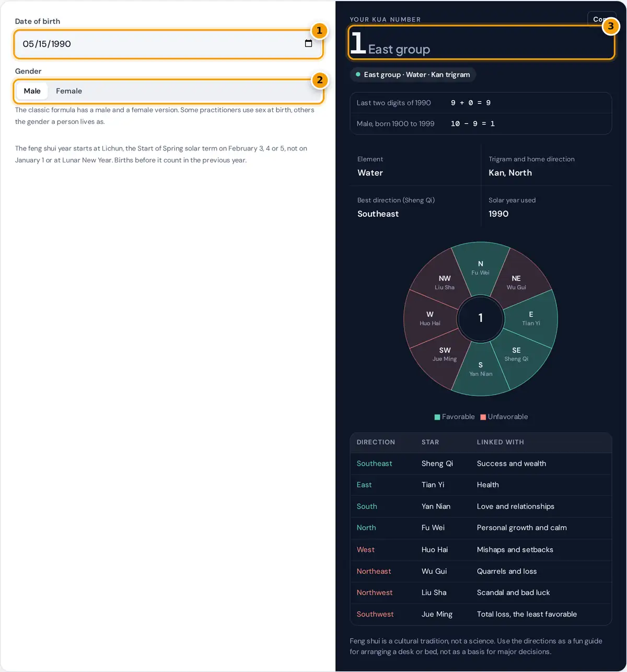Click the 'Tian Yi' star cell in the table

[433, 485]
